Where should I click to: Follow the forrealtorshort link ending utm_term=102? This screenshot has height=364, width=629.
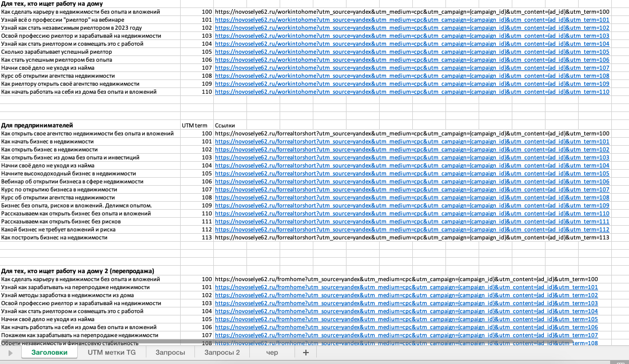[412, 150]
